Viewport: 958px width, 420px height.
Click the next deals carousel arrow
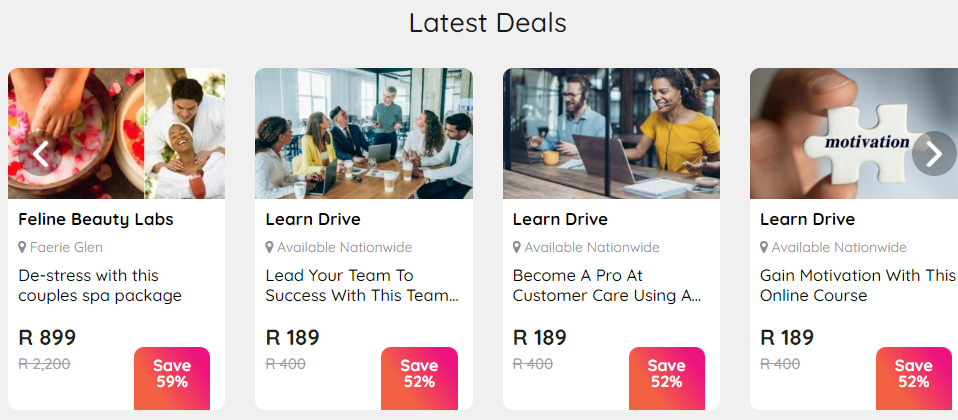point(934,154)
